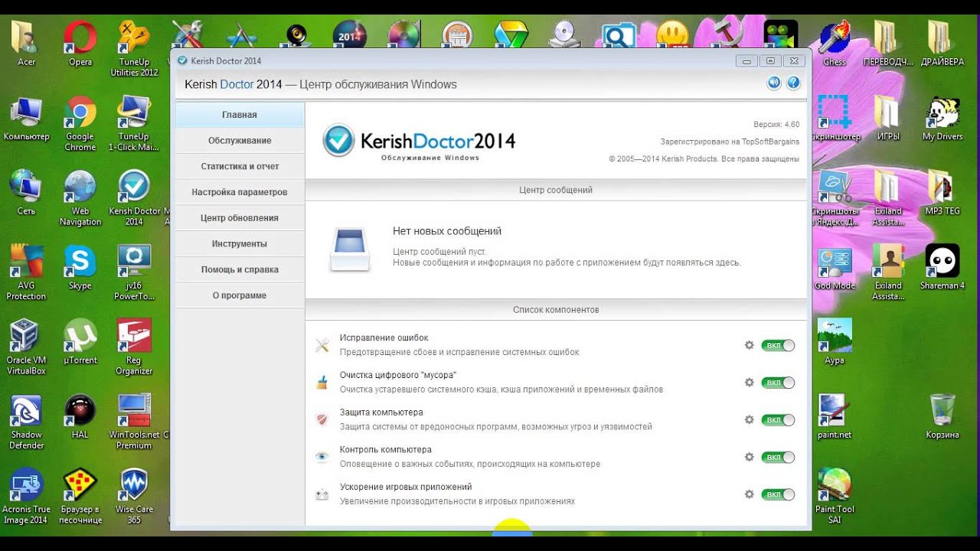The image size is (980, 551).
Task: Click Список компонентов section header
Action: (x=556, y=310)
